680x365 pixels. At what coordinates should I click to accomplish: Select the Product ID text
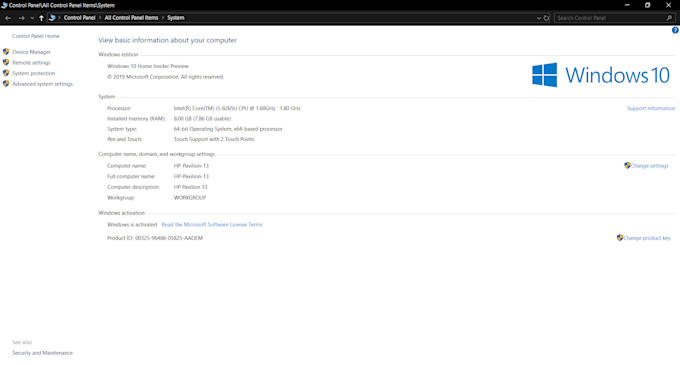[x=155, y=238]
